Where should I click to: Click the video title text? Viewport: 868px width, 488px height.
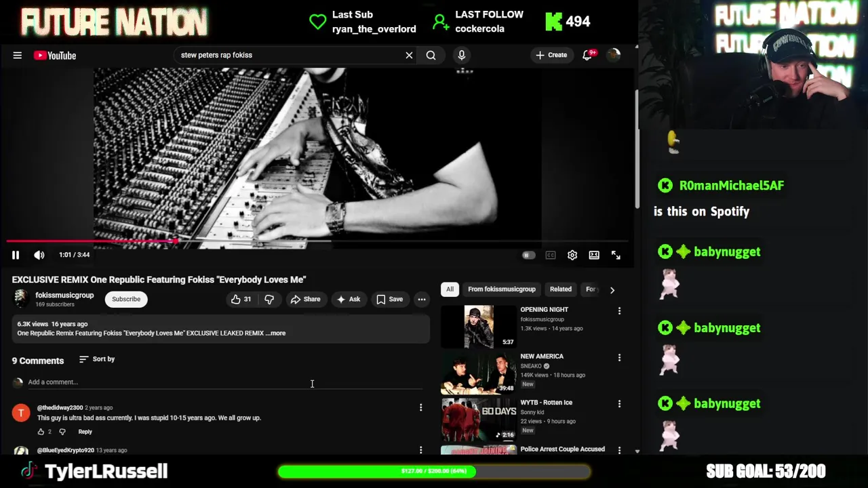click(x=159, y=279)
